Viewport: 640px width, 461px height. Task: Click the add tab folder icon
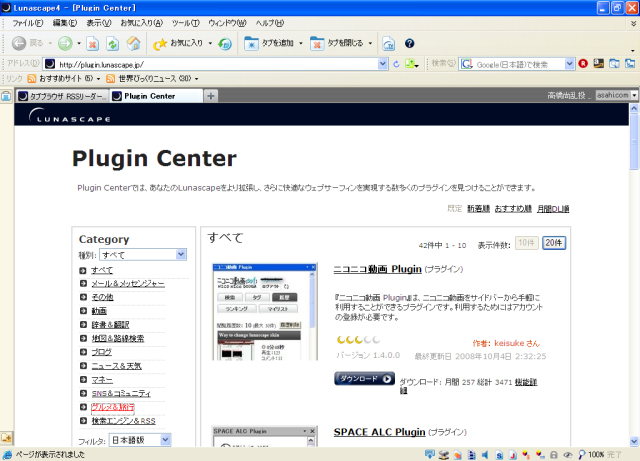[x=251, y=43]
